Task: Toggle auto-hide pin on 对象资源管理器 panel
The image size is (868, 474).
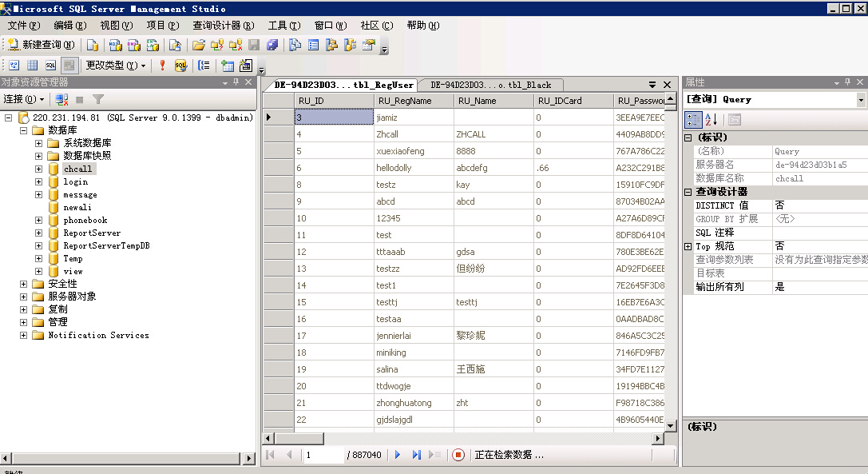Action: point(236,82)
